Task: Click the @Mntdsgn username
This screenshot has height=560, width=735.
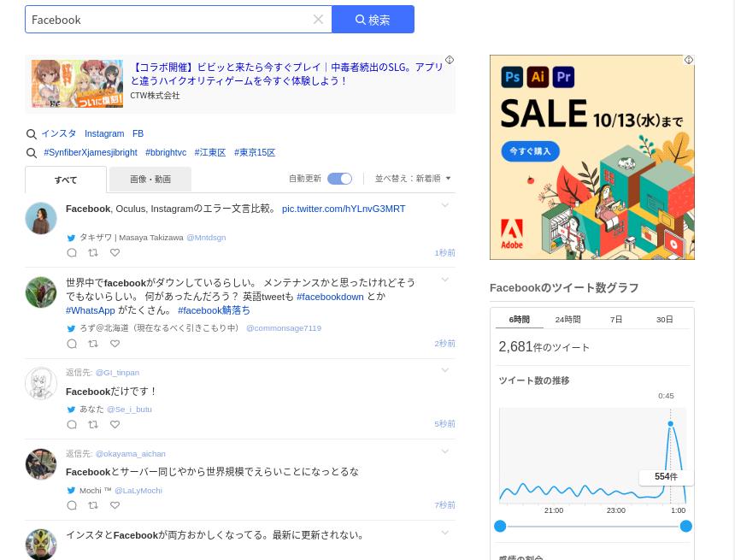Action: [206, 238]
